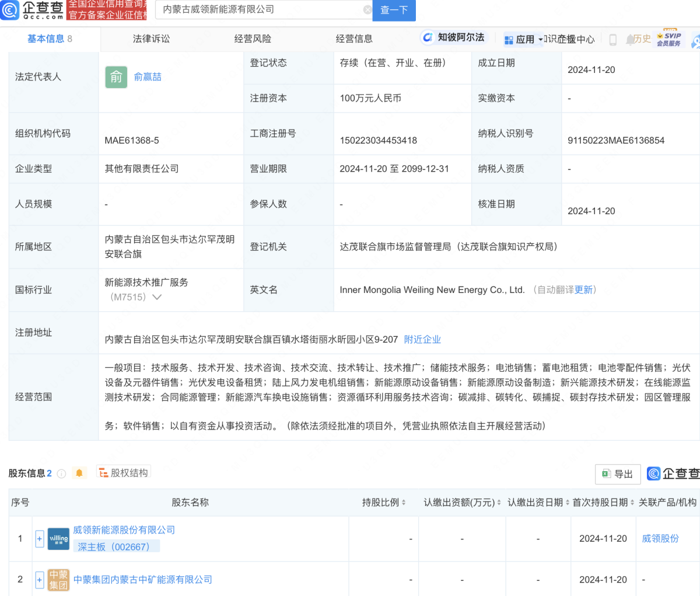The height and width of the screenshot is (596, 700).
Task: Export shareholder info with 导出 button
Action: tap(618, 474)
